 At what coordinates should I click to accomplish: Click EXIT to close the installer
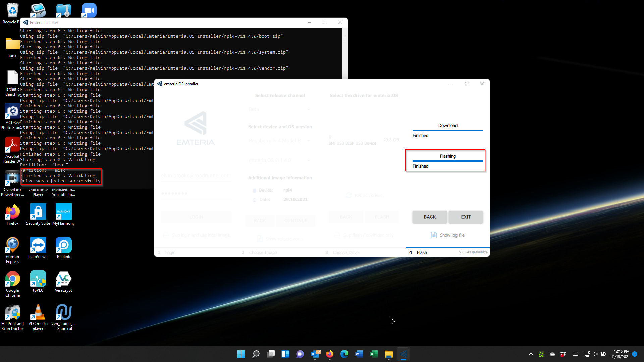coord(466,217)
